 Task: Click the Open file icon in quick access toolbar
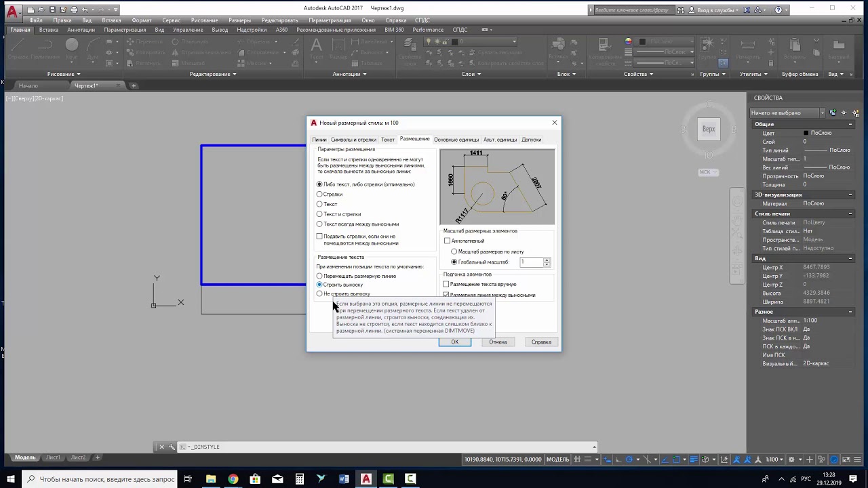(x=42, y=10)
